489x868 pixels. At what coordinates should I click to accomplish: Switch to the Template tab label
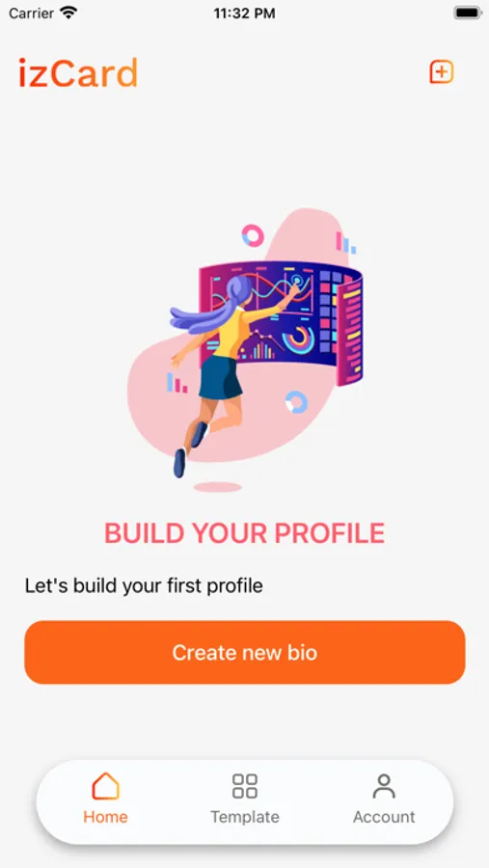[x=245, y=817]
